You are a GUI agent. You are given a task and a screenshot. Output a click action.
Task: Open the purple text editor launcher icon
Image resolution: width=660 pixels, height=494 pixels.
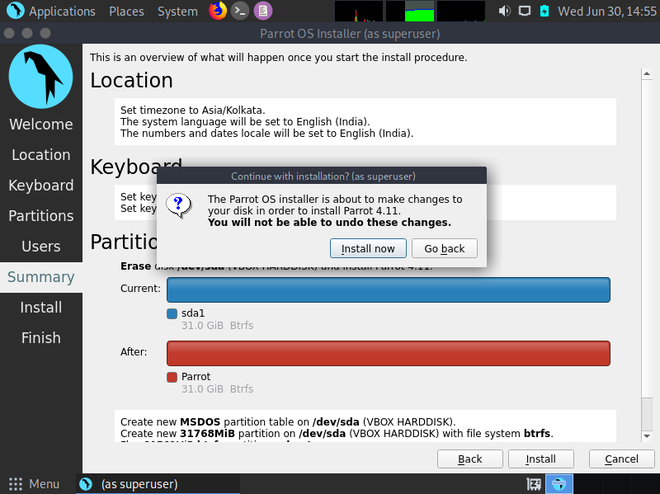click(x=263, y=11)
